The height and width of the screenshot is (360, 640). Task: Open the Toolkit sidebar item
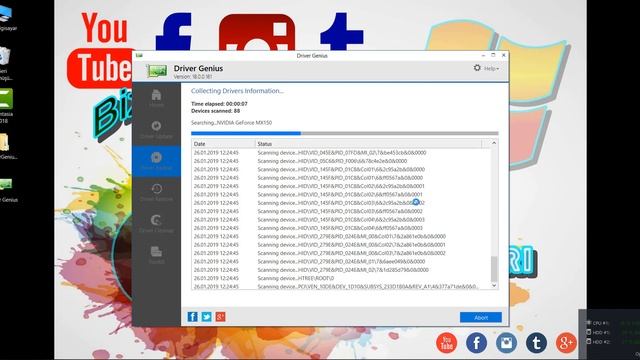coord(156,255)
